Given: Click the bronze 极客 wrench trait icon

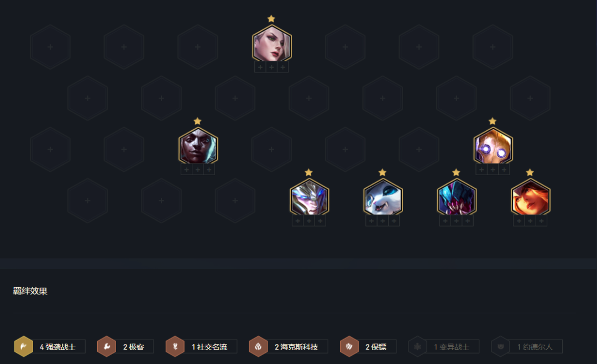Looking at the screenshot, I should coord(107,346).
